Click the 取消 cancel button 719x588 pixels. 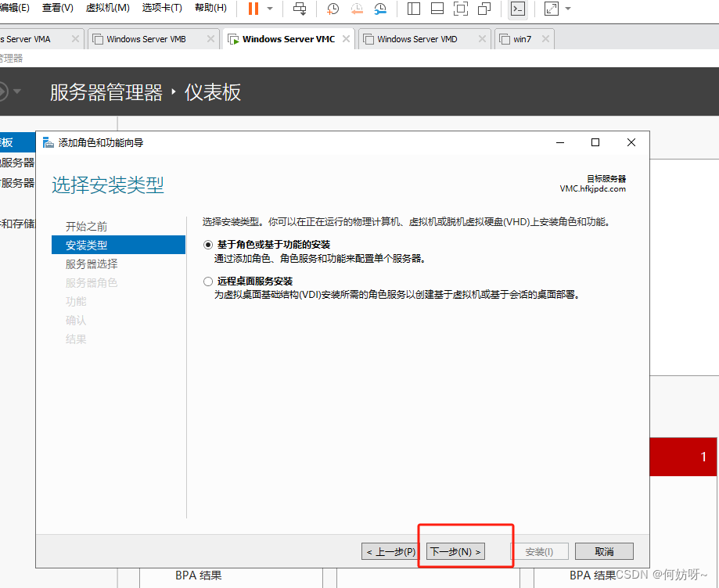pos(604,551)
